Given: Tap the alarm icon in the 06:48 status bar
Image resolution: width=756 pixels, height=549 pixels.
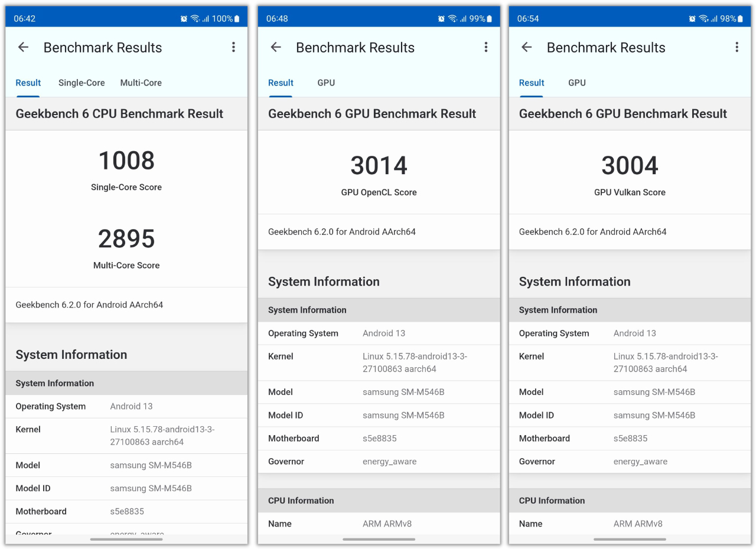Looking at the screenshot, I should tap(441, 19).
